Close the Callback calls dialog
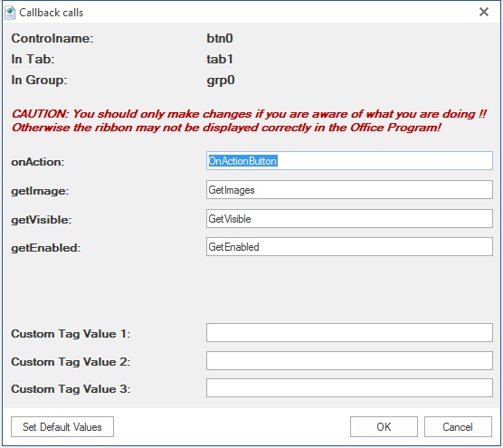503x448 pixels. tap(484, 12)
